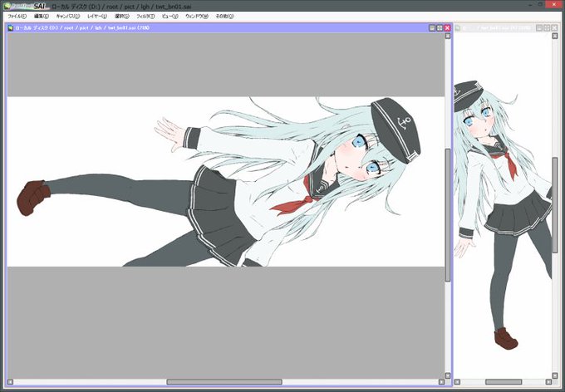Viewport: 565px width, 392px height.
Task: Click horizontal scrollbar thumb of main canvas
Action: 224,382
